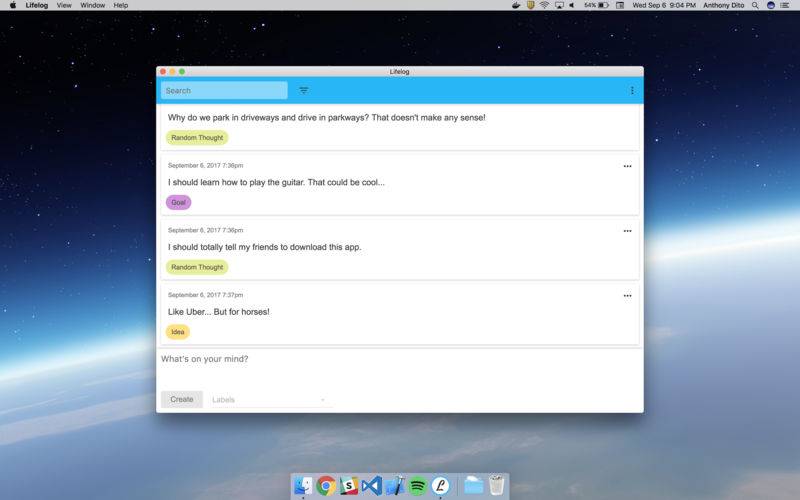Focus the "What's on your mind?" text area
Image resolution: width=800 pixels, height=500 pixels.
pos(399,368)
